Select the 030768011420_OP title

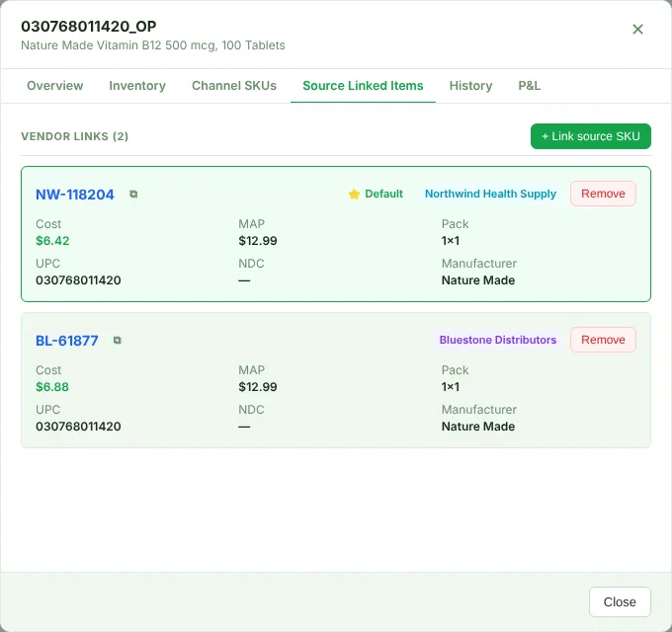(89, 26)
